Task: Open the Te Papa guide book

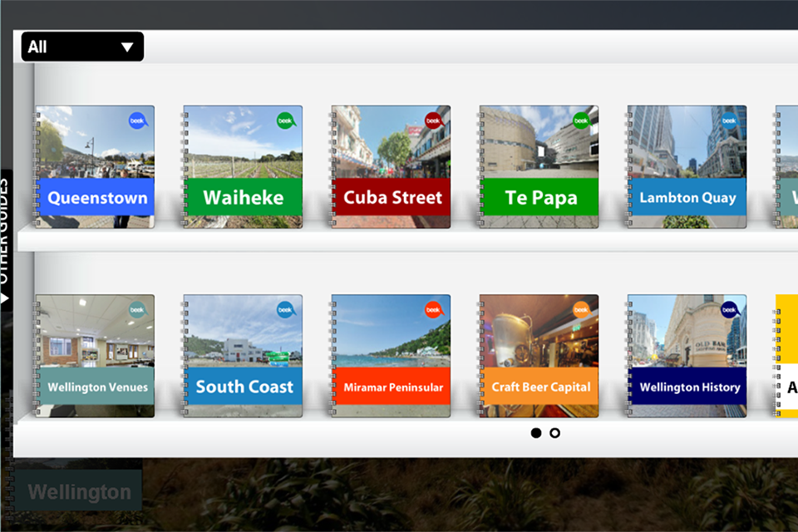Action: 539,166
